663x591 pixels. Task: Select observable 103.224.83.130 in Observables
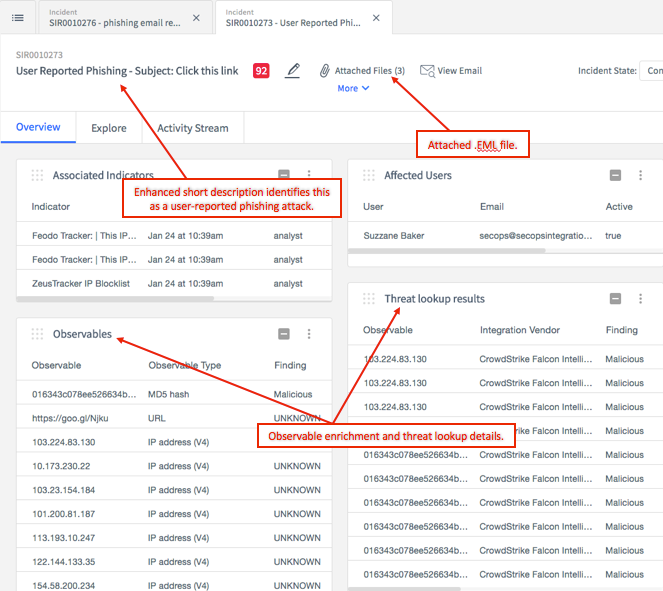[x=63, y=442]
